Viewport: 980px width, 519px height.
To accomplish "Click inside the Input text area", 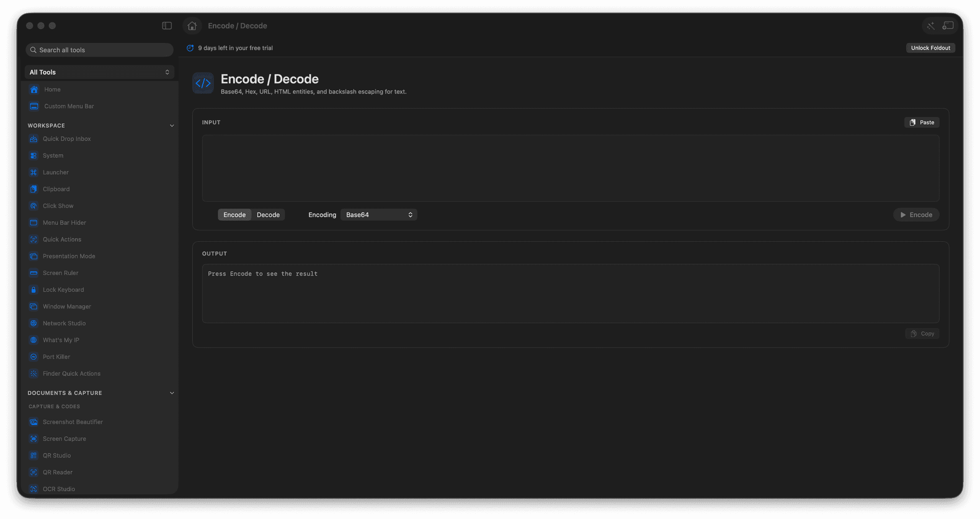I will pyautogui.click(x=571, y=168).
